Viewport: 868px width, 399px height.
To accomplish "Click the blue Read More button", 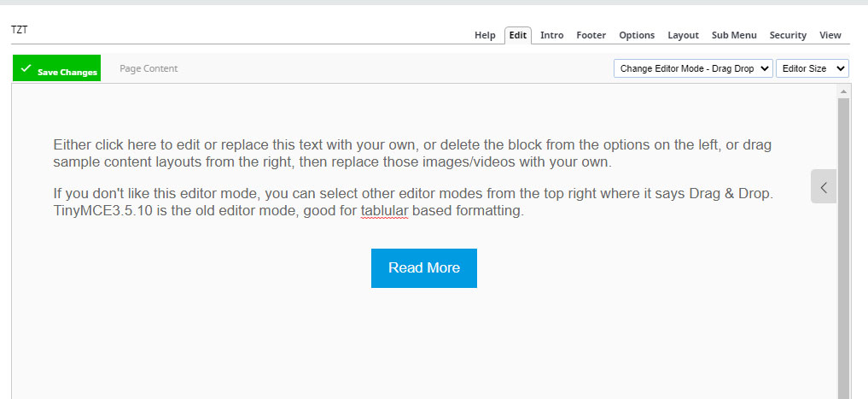I will [x=424, y=268].
